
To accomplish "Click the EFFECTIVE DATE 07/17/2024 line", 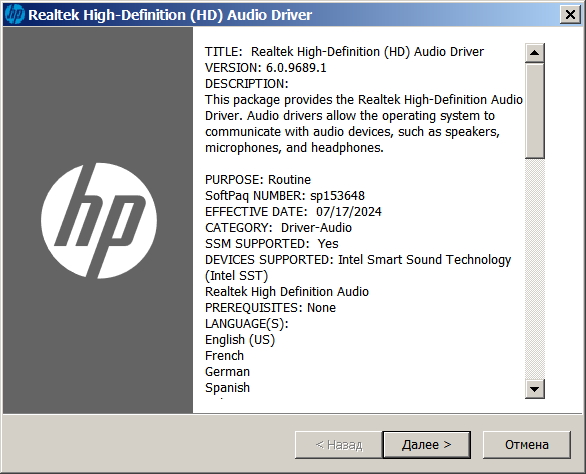I will pos(293,212).
